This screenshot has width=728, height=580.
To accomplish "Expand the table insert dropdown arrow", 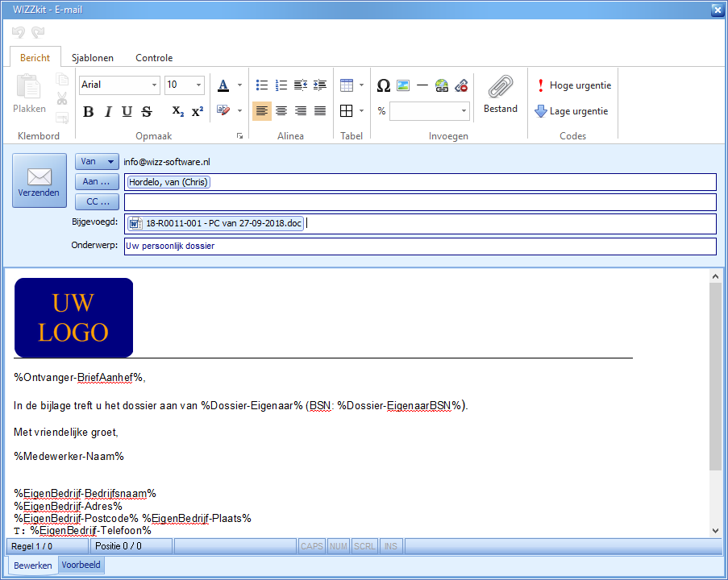I will (x=361, y=85).
